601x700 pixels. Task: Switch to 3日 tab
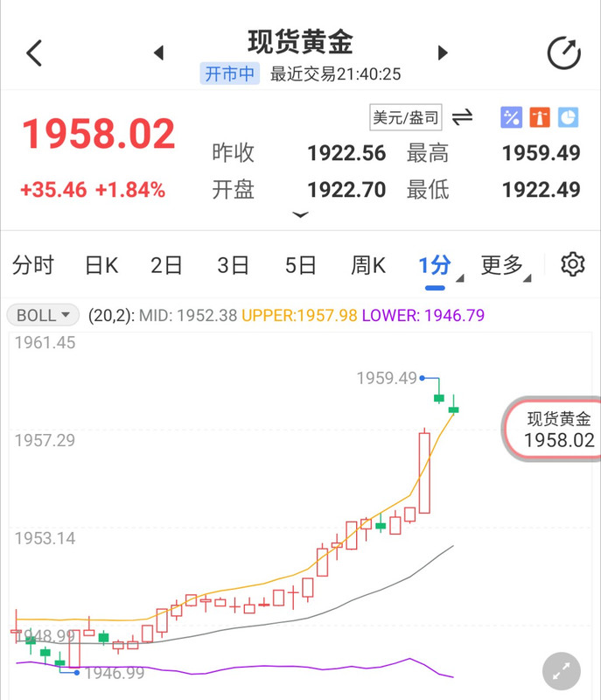click(x=233, y=265)
